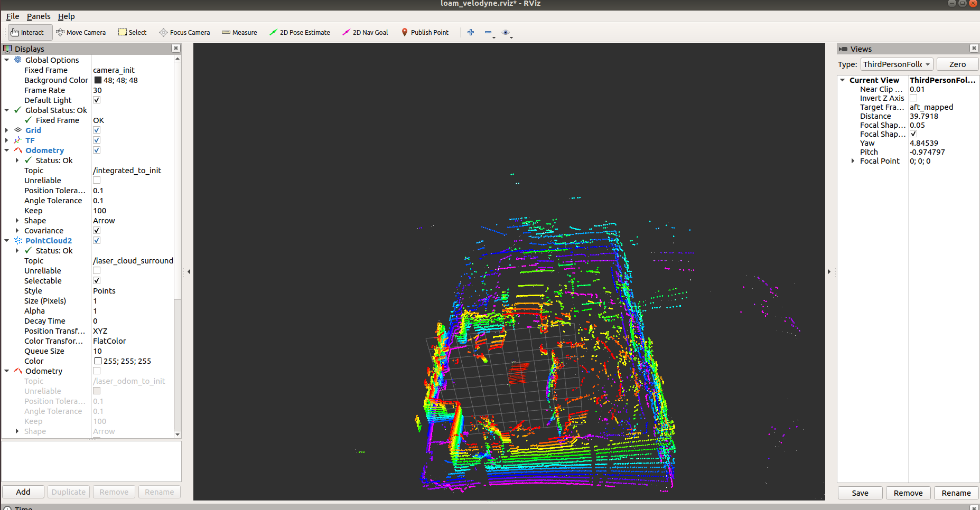Open the eye view options icon
Screen dimensions: 980x510
(506, 32)
